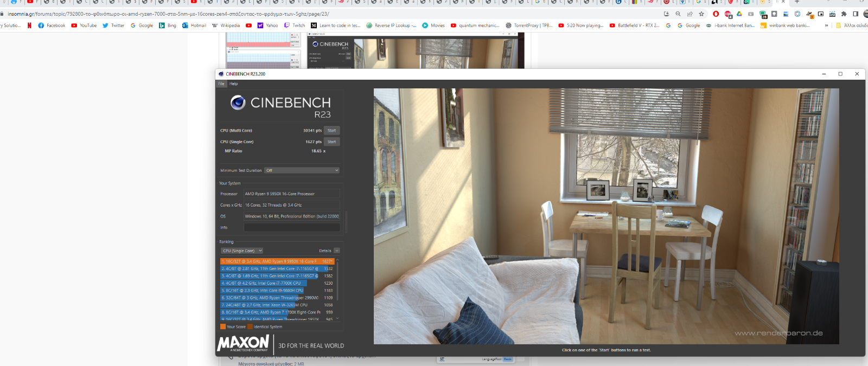Open the Hotmail bookmark
This screenshot has height=366, width=868.
194,25
